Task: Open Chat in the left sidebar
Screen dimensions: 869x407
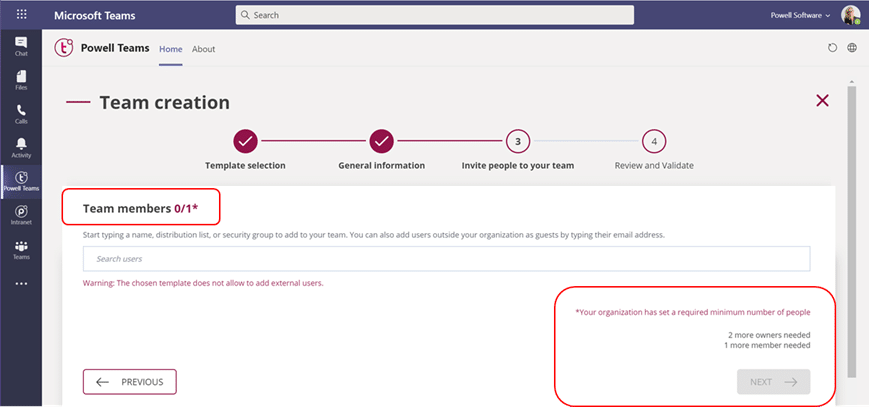Action: 21,46
